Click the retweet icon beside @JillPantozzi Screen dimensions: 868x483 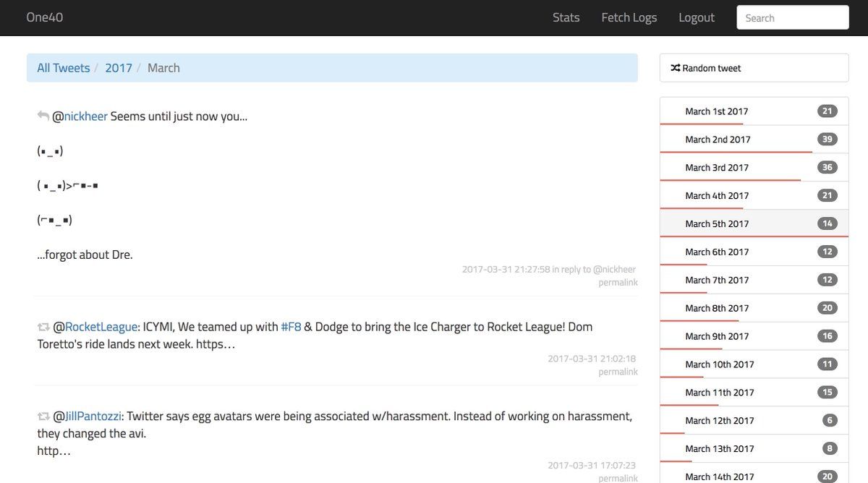pyautogui.click(x=43, y=416)
